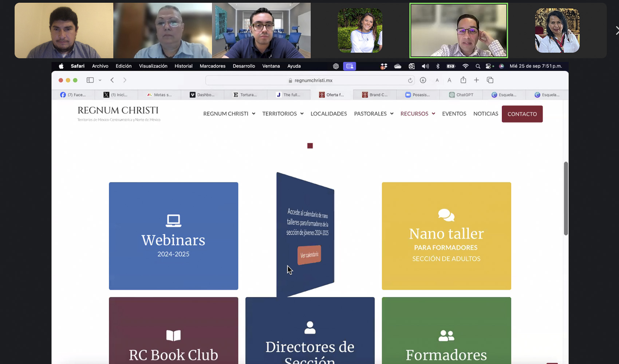Show the tab overview
The width and height of the screenshot is (619, 364).
tap(490, 80)
